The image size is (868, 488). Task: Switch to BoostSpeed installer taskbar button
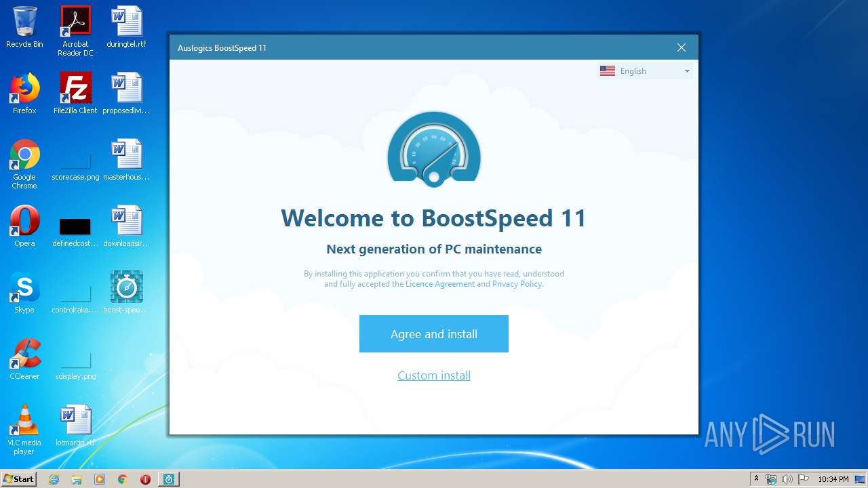pos(169,479)
